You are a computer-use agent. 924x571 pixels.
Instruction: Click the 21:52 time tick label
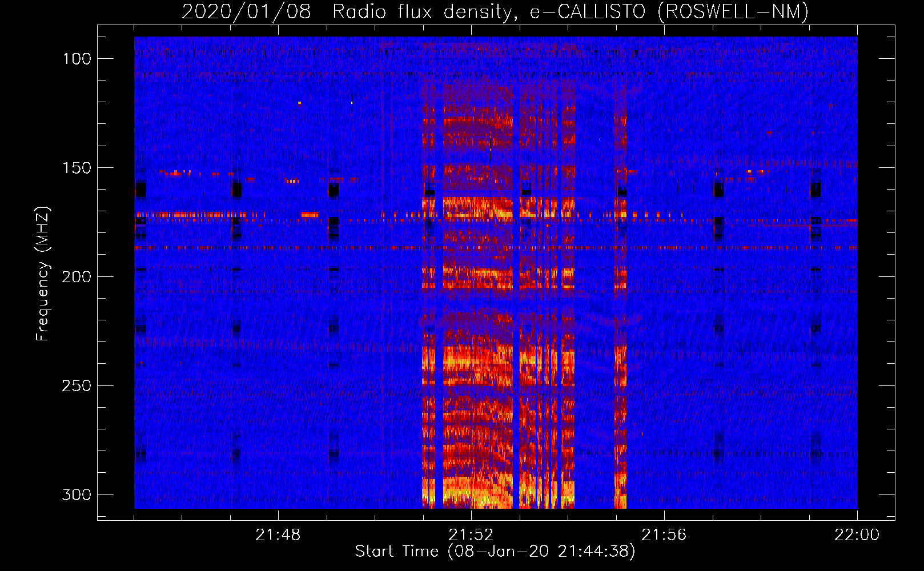click(471, 535)
